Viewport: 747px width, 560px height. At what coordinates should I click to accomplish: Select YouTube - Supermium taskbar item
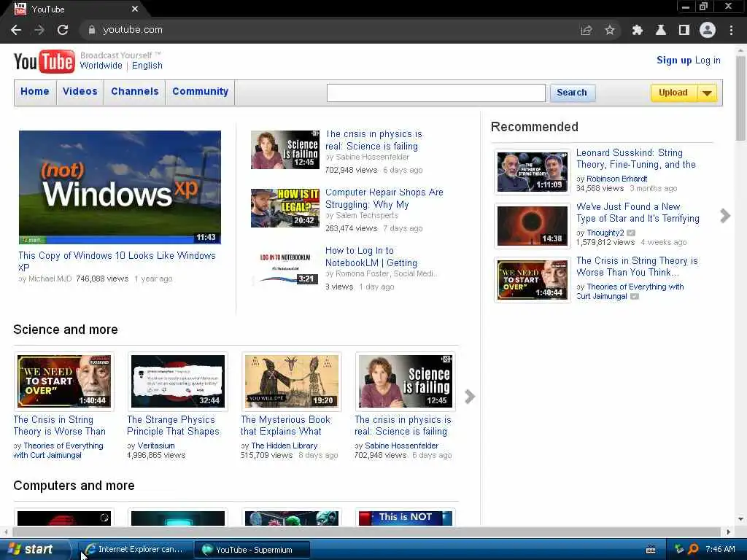(252, 550)
